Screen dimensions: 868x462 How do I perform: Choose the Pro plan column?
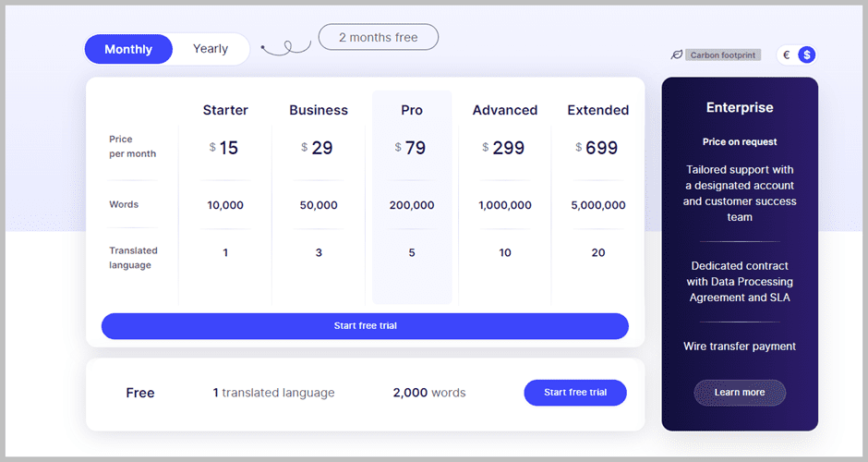pyautogui.click(x=412, y=110)
